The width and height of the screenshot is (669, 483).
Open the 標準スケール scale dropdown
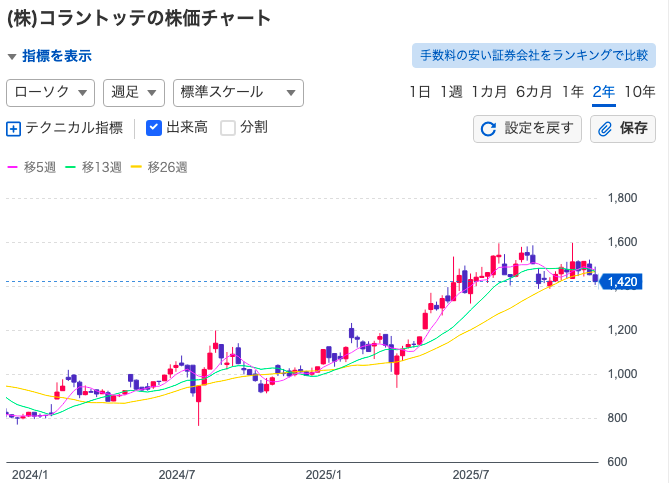coord(237,92)
